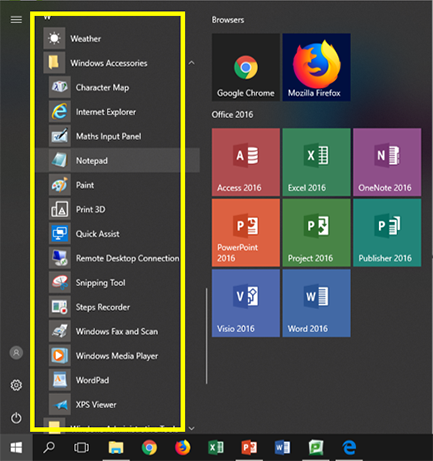Launch Steps Recorder

tap(118, 307)
